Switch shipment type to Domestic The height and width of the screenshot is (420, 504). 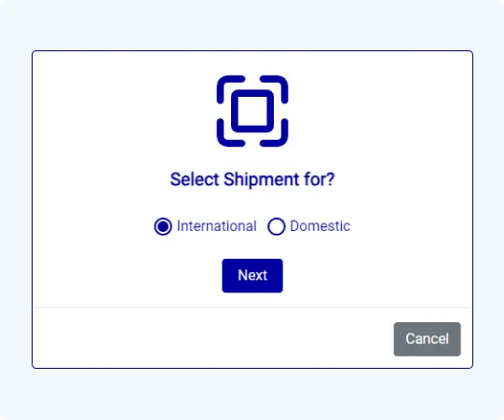click(x=277, y=226)
